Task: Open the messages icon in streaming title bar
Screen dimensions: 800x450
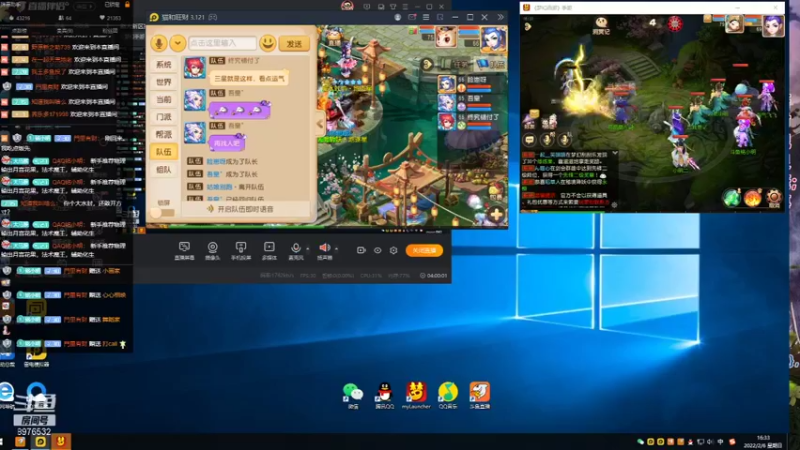Action: click(x=412, y=17)
